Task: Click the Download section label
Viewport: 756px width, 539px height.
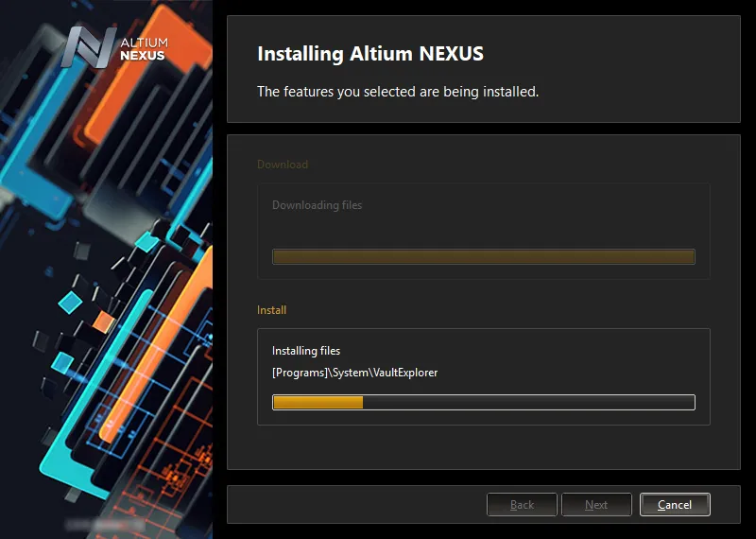Action: (x=283, y=165)
